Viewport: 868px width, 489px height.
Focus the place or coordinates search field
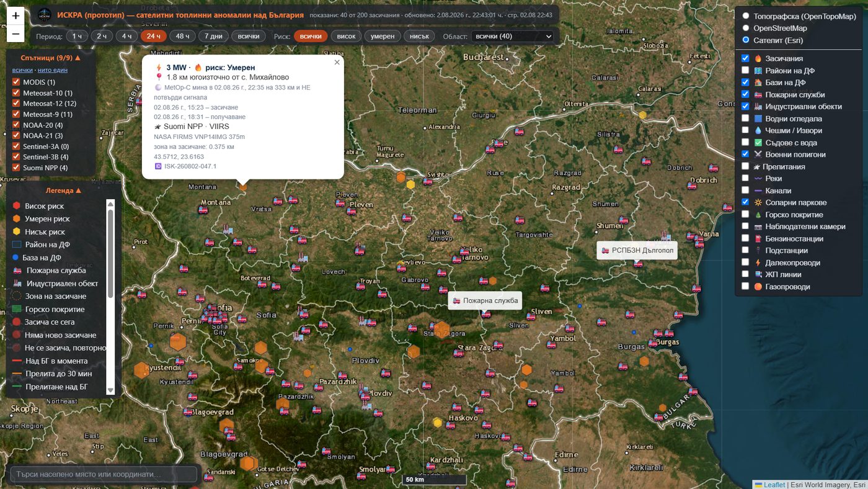104,474
